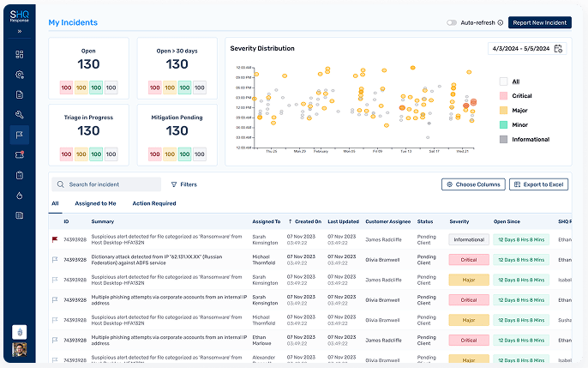This screenshot has width=588, height=368.
Task: Click the gray 100 badge in Mitigation Pending card
Action: pyautogui.click(x=200, y=154)
